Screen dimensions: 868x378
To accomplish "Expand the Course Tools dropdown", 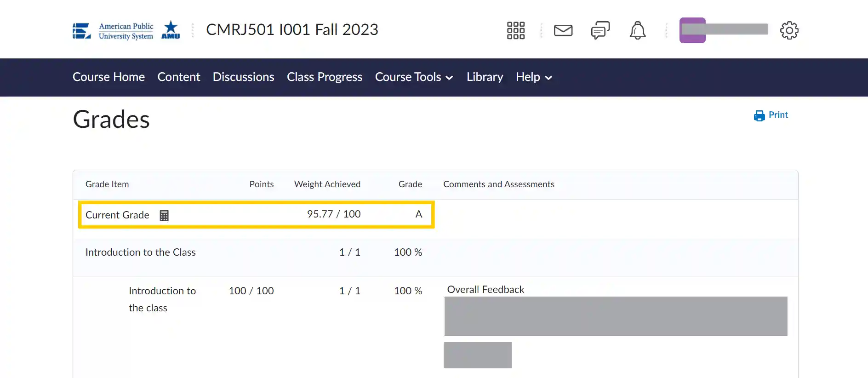I will [x=414, y=77].
